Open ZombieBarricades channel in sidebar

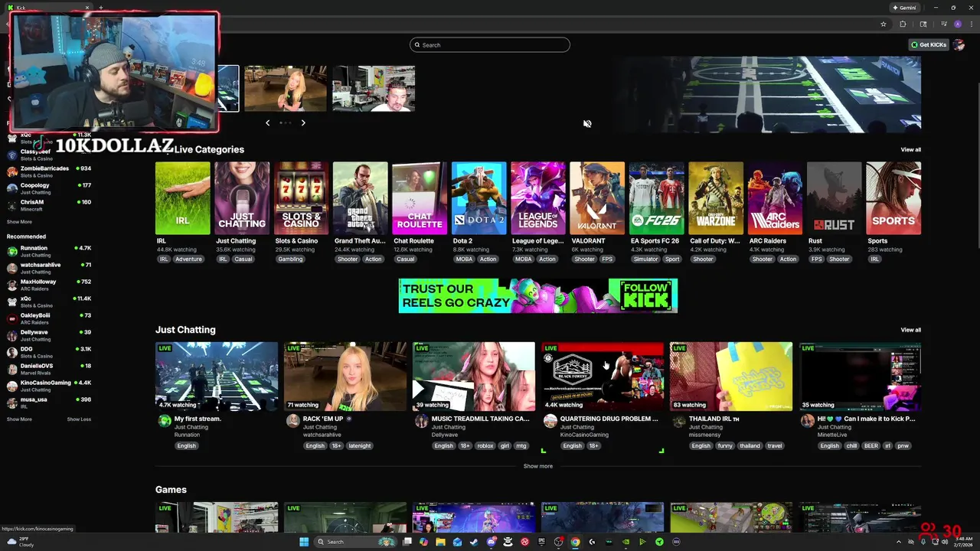49,171
